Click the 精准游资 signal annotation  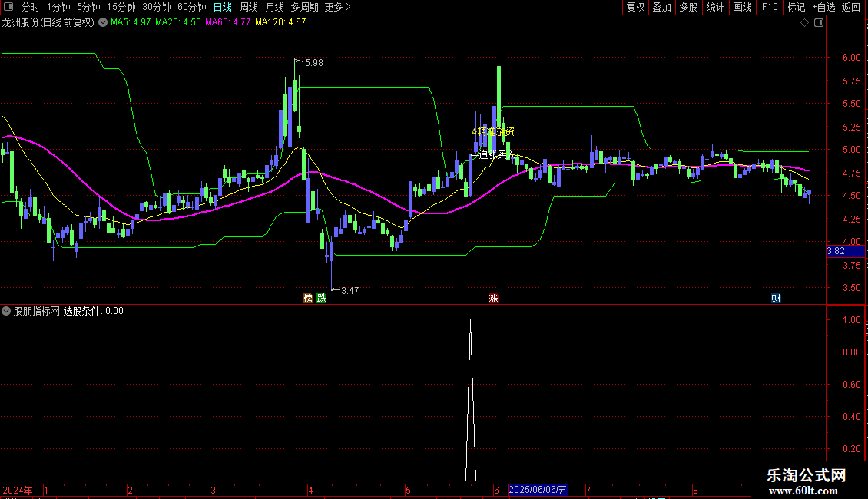pos(492,132)
